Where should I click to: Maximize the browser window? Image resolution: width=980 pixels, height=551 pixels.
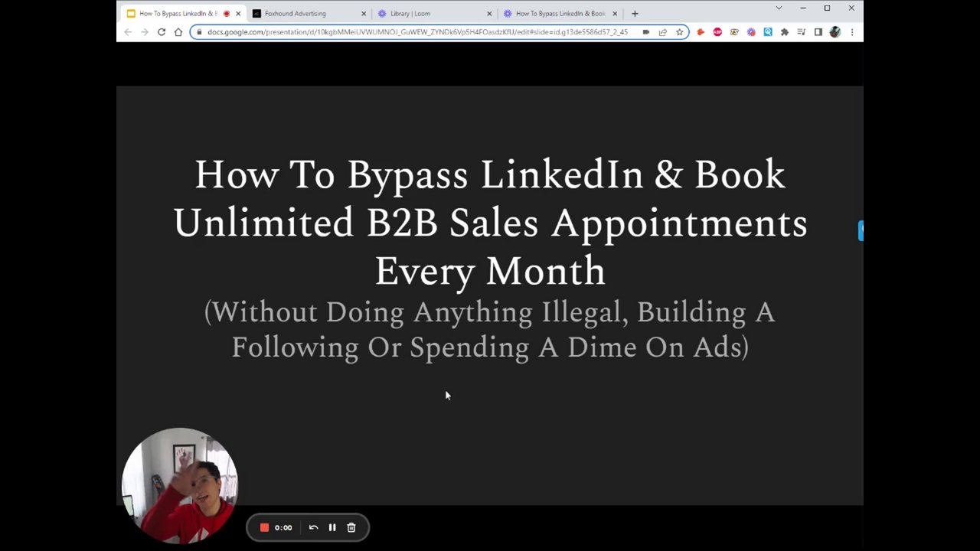(x=827, y=8)
